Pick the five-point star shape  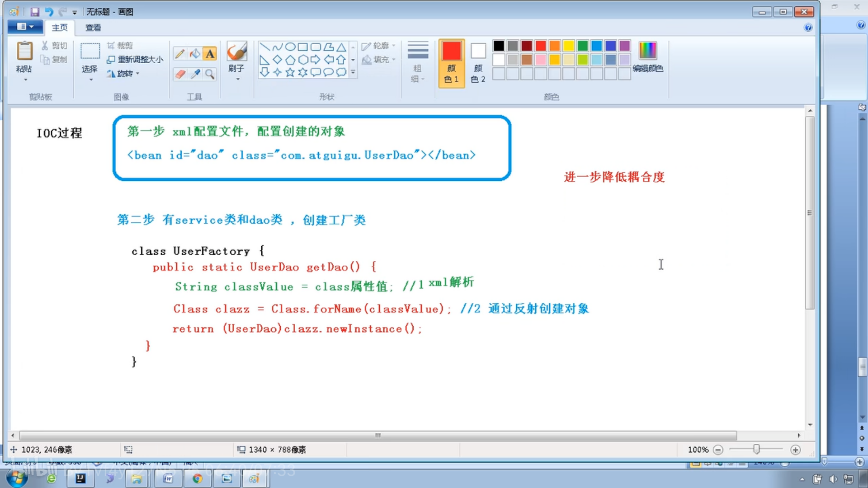pyautogui.click(x=290, y=72)
